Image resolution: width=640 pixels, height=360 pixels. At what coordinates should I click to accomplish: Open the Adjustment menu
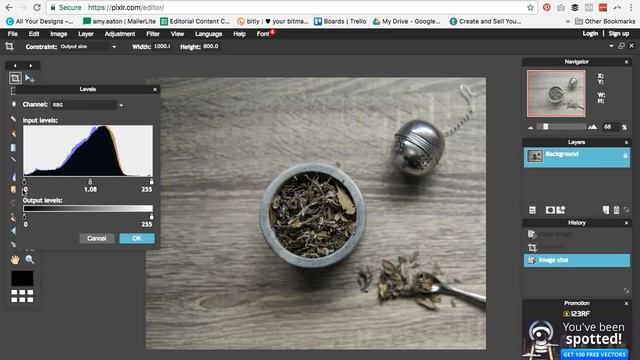click(120, 34)
